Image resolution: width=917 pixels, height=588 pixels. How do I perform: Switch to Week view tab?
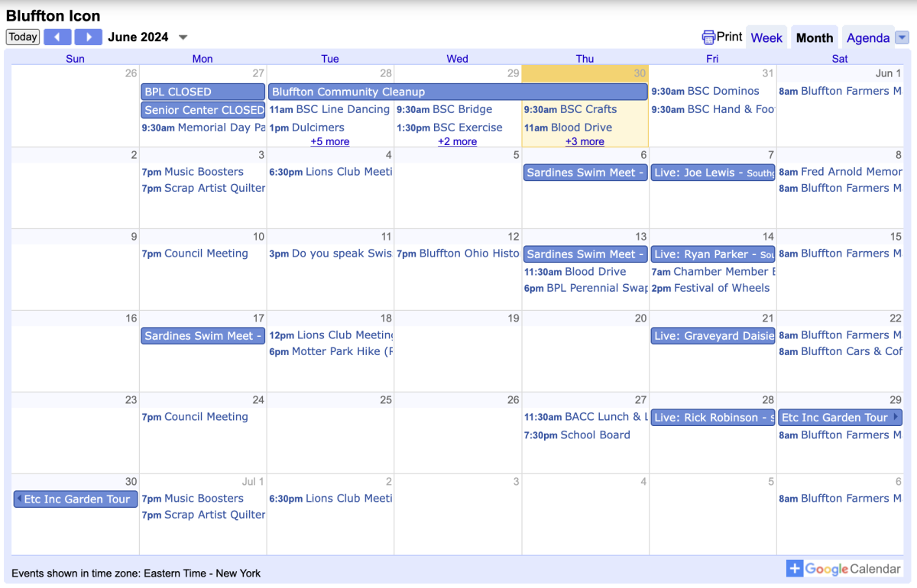click(766, 37)
